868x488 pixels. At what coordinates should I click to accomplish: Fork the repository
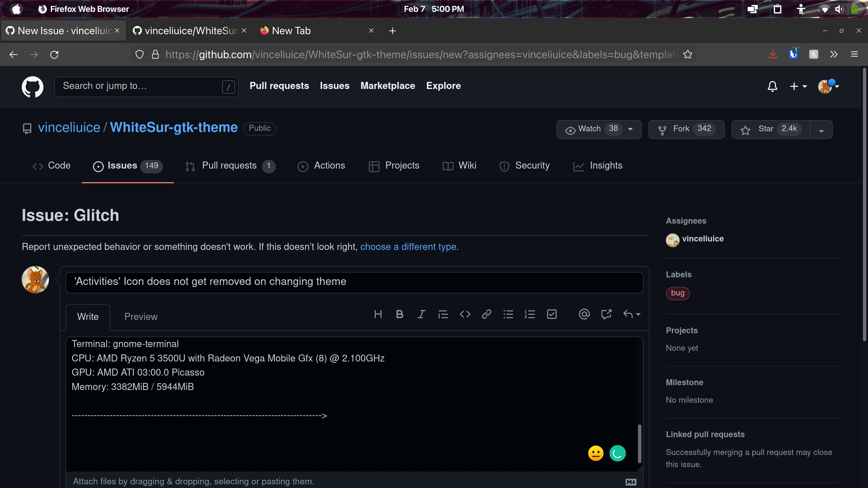coord(686,129)
